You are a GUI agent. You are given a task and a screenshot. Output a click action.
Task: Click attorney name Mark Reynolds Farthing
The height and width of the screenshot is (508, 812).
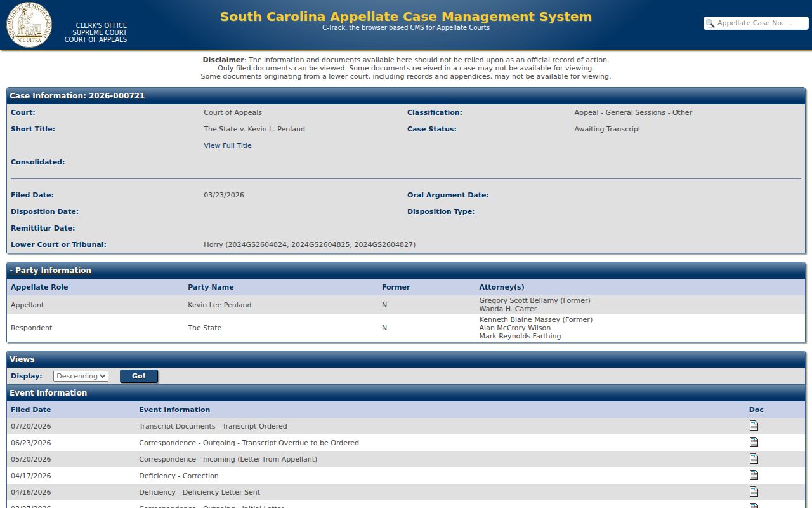(520, 336)
